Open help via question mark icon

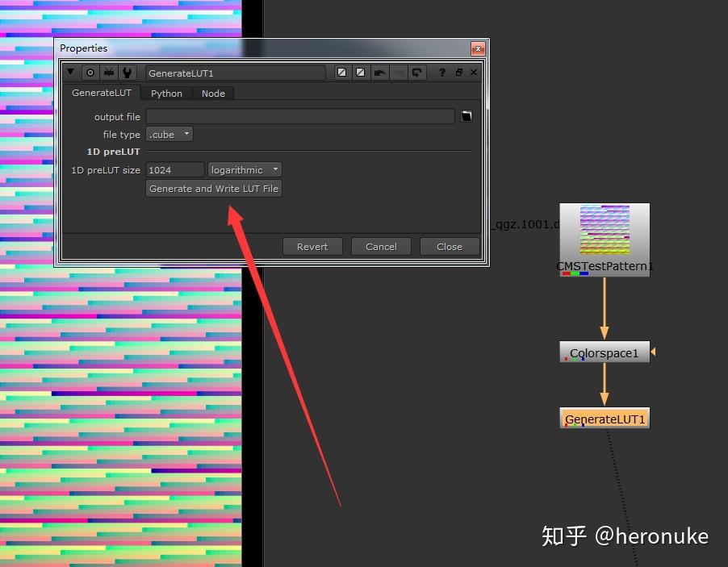click(442, 73)
